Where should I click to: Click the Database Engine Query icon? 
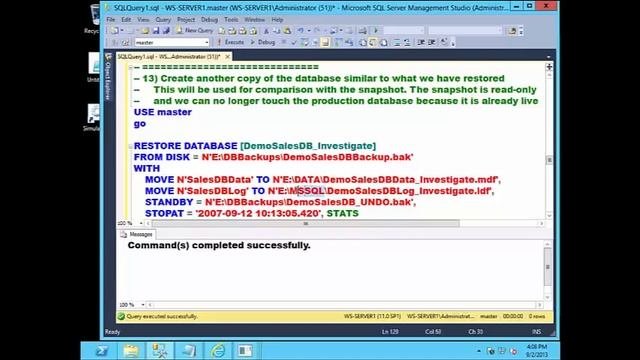point(222,31)
